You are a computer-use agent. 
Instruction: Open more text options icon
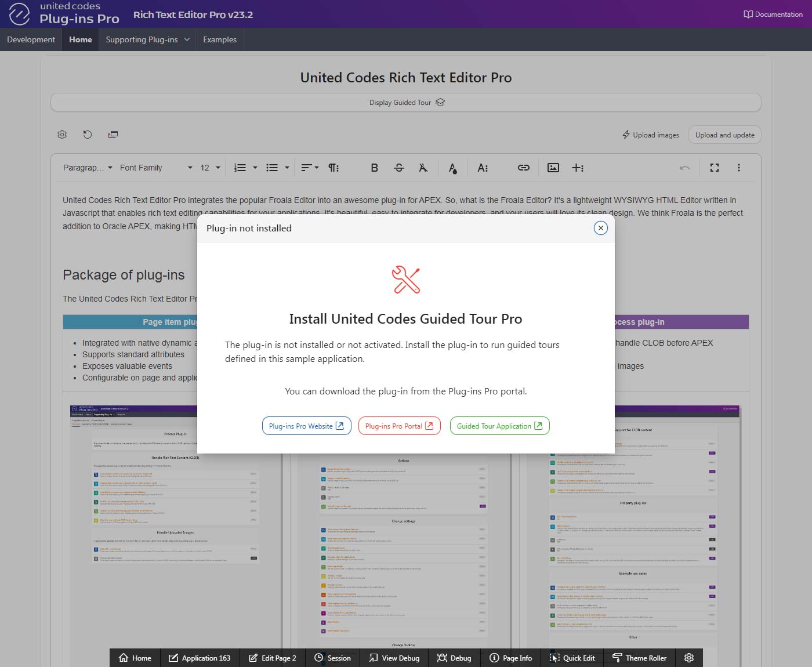tap(483, 168)
